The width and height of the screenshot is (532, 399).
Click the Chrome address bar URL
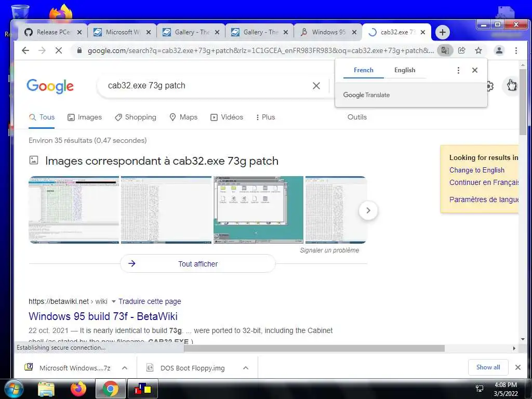261,50
